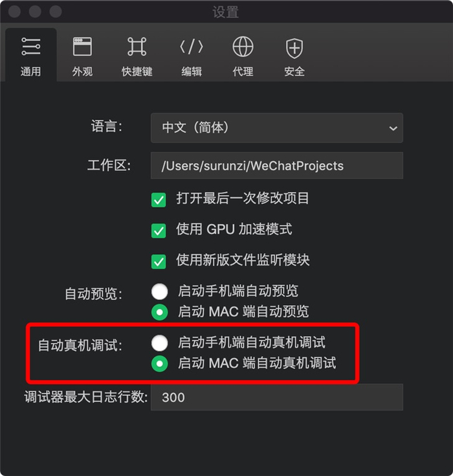Image resolution: width=453 pixels, height=476 pixels.
Task: Click the 调试器最大日志行数 field showing 300
Action: (x=277, y=397)
